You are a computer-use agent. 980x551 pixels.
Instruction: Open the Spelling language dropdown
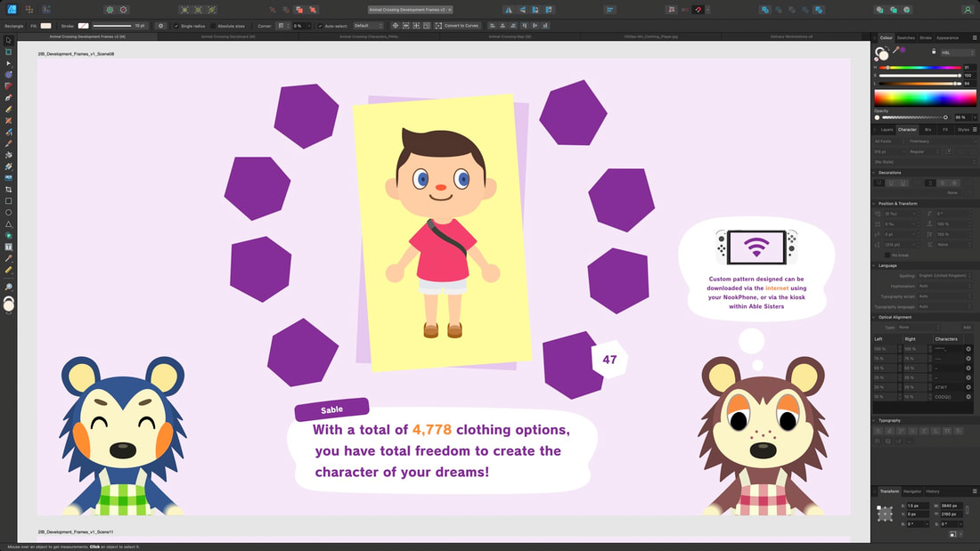[x=945, y=276]
